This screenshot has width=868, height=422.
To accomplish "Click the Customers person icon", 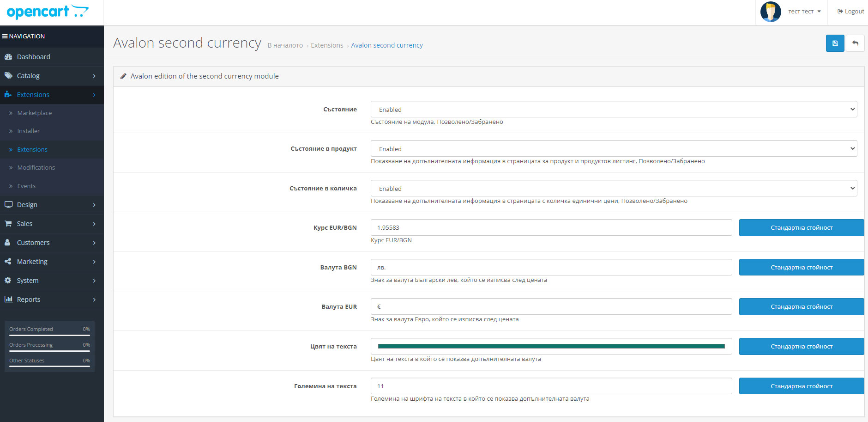I will [x=7, y=242].
